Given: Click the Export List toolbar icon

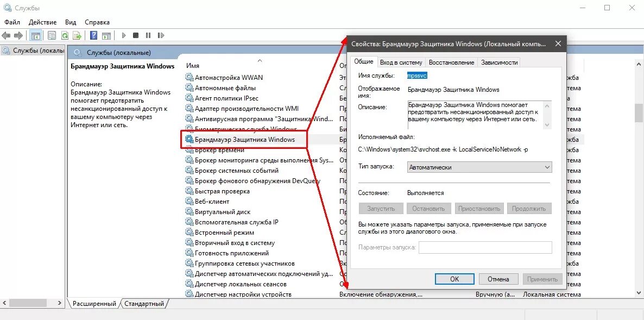Looking at the screenshot, I should (x=77, y=36).
